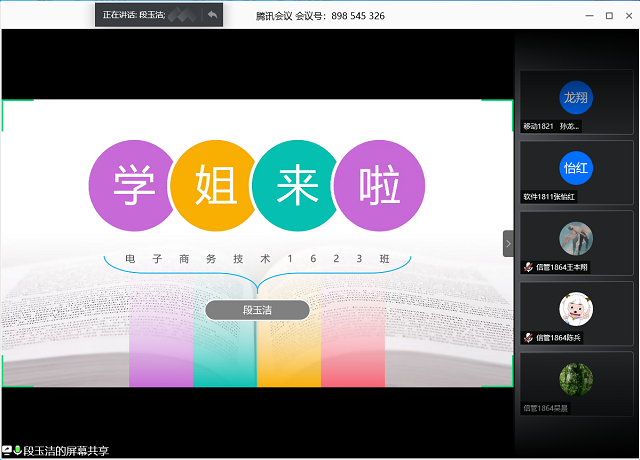Click the 腾讯会议 meeting number title
The image size is (640, 460).
320,16
